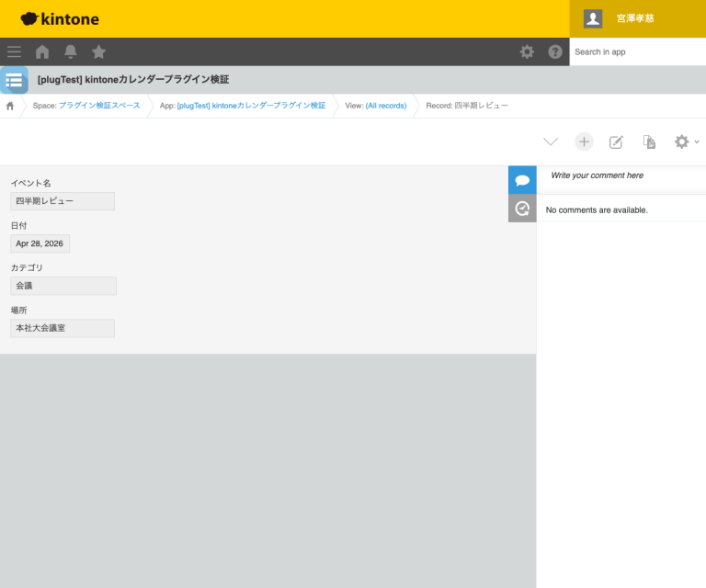Open the notifications bell
This screenshot has height=588, width=706.
pos(71,51)
